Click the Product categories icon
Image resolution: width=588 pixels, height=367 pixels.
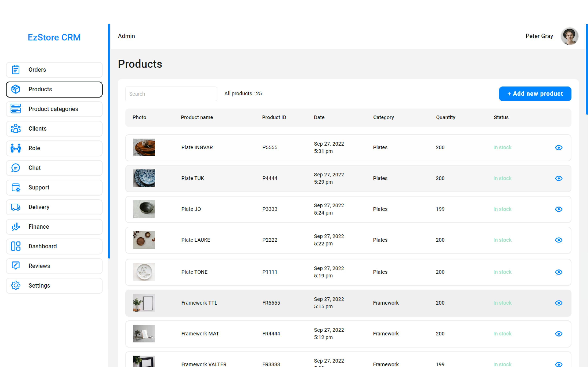[x=16, y=109]
